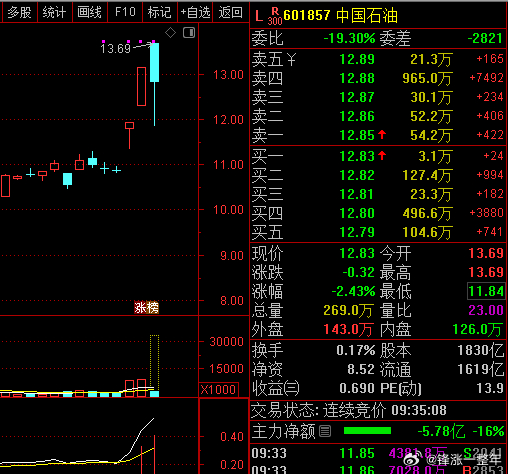Click the 卖三 price 12.87
508x474 pixels.
pyautogui.click(x=357, y=97)
